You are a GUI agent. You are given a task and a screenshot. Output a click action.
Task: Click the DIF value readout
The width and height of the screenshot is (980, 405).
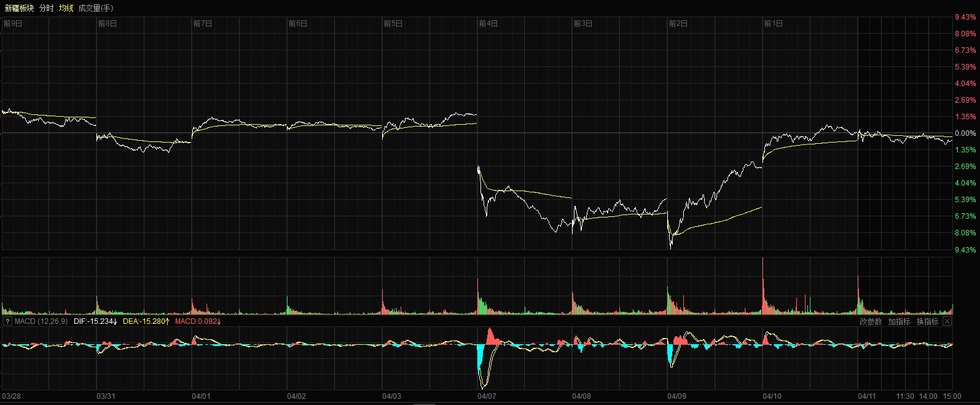95,321
